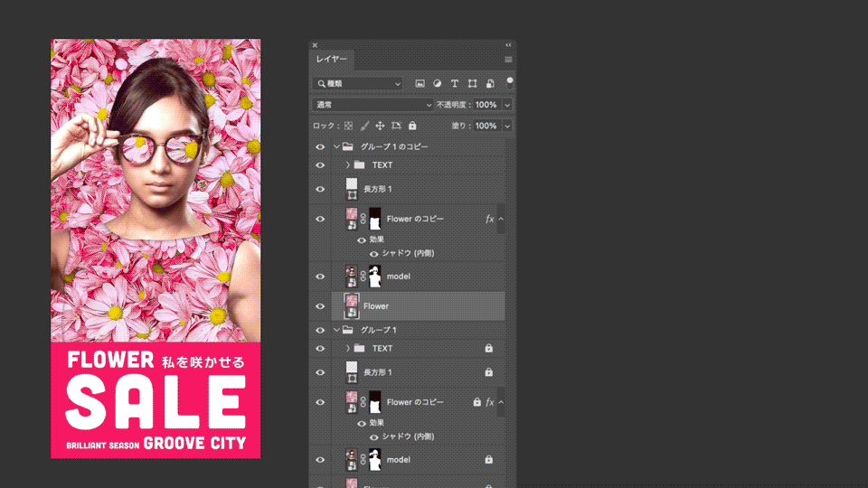Image resolution: width=868 pixels, height=488 pixels.
Task: Open the Layers panel menu icon
Action: click(508, 60)
